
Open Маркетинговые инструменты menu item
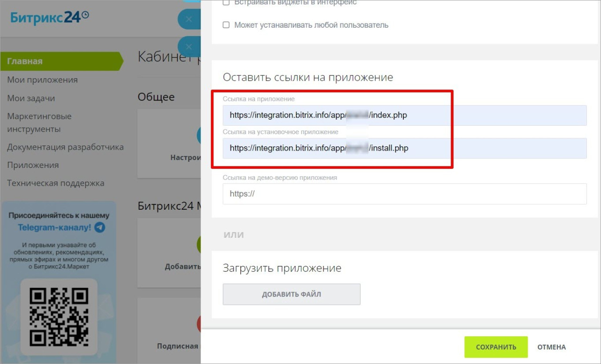(x=39, y=122)
